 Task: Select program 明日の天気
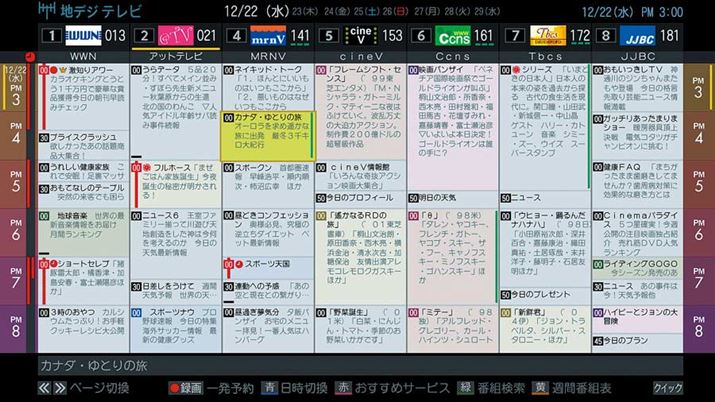coord(453,198)
